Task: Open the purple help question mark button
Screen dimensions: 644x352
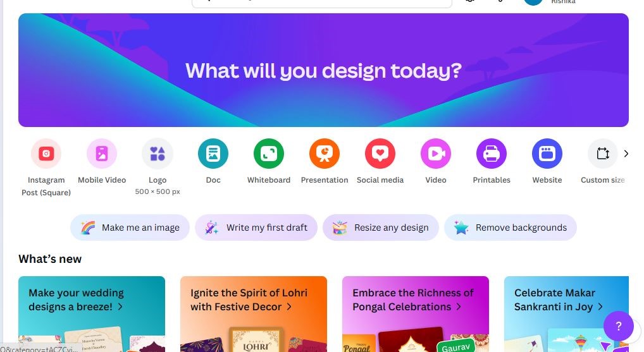Action: 619,326
